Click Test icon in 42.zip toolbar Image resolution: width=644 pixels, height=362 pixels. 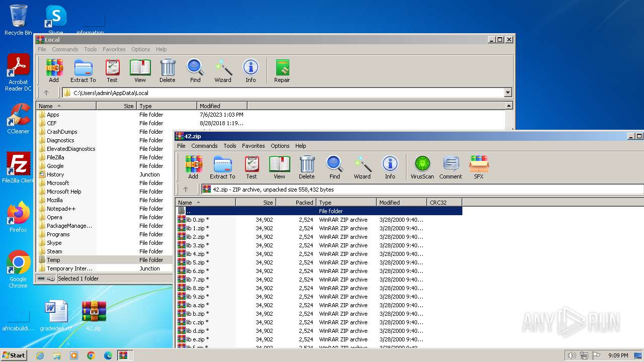[x=252, y=167]
